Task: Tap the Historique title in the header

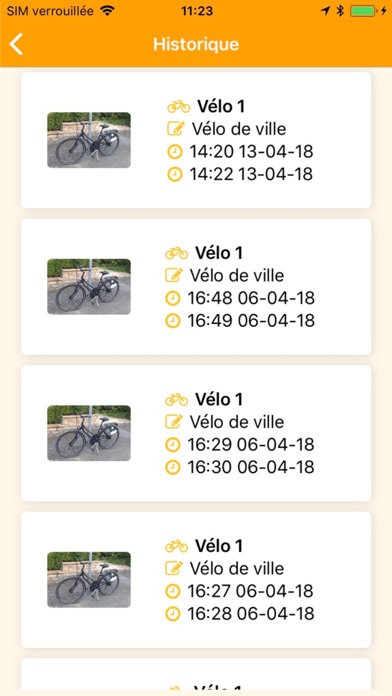Action: [196, 44]
